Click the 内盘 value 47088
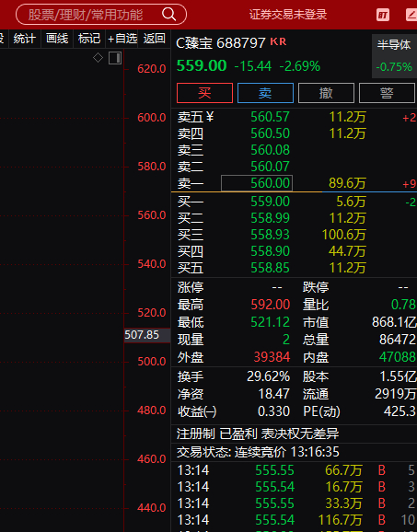 click(x=398, y=357)
